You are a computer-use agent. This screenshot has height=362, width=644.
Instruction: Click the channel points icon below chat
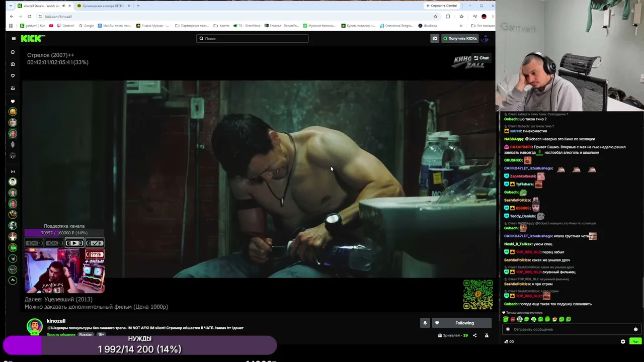(x=509, y=341)
